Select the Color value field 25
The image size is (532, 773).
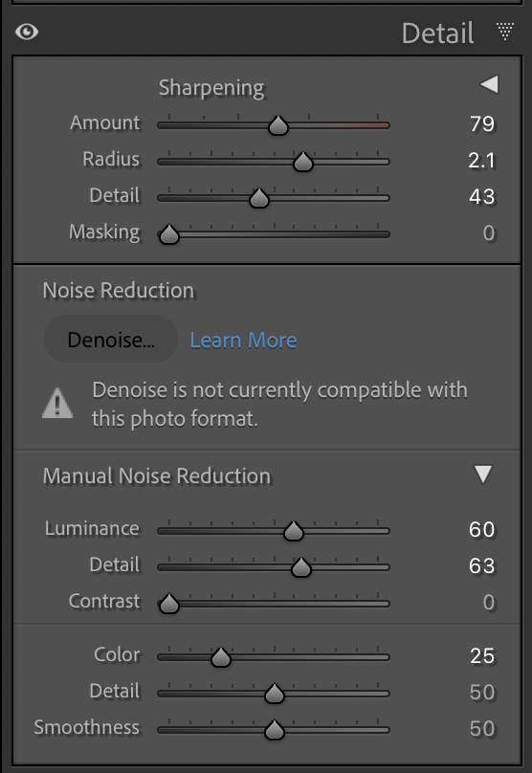click(x=481, y=655)
